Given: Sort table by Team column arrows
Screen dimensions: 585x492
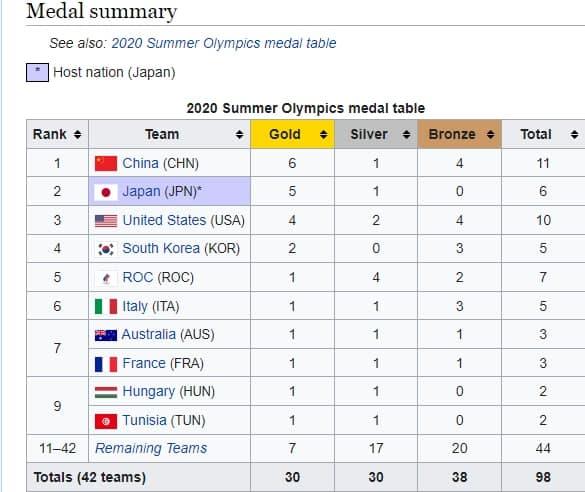Looking at the screenshot, I should coord(240,134).
